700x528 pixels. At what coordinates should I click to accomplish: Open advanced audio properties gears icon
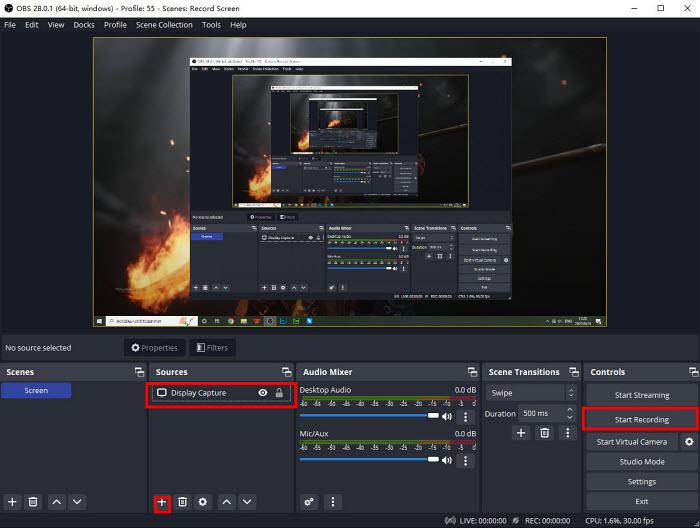tap(309, 502)
